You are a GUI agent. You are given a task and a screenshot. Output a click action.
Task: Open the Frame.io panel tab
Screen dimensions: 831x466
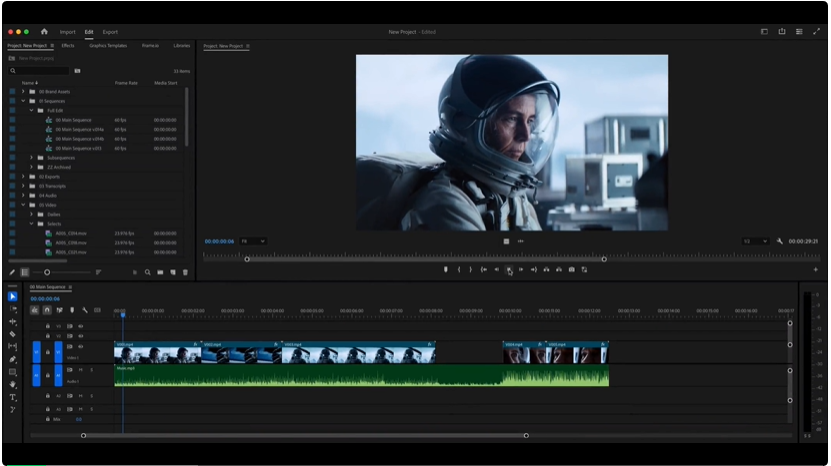click(150, 46)
